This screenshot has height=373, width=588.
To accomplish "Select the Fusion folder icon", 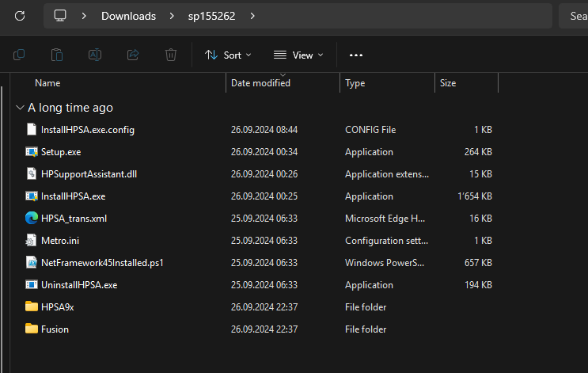I will coord(32,329).
